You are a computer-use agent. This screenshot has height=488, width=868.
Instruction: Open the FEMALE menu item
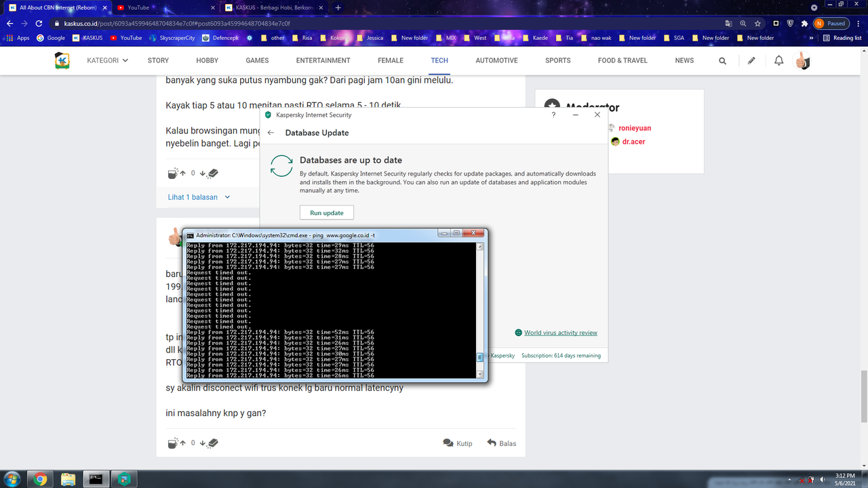tap(391, 60)
